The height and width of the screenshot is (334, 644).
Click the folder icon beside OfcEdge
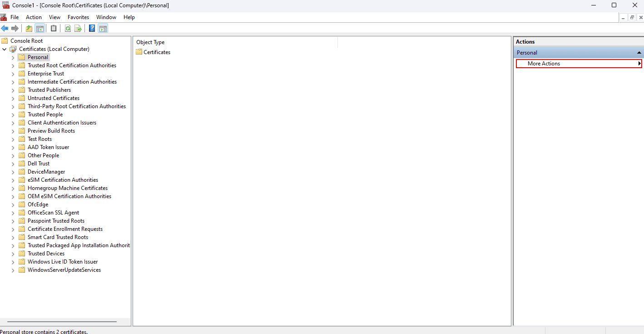point(22,204)
